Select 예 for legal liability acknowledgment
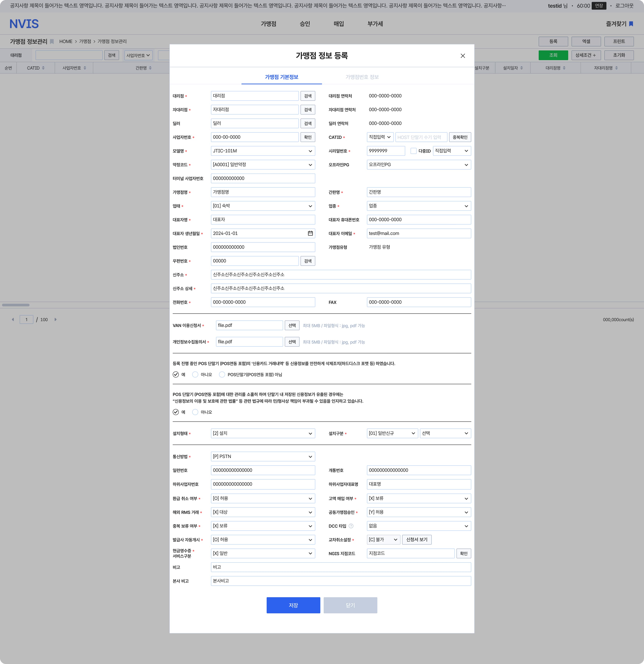The height and width of the screenshot is (664, 644). pos(175,412)
